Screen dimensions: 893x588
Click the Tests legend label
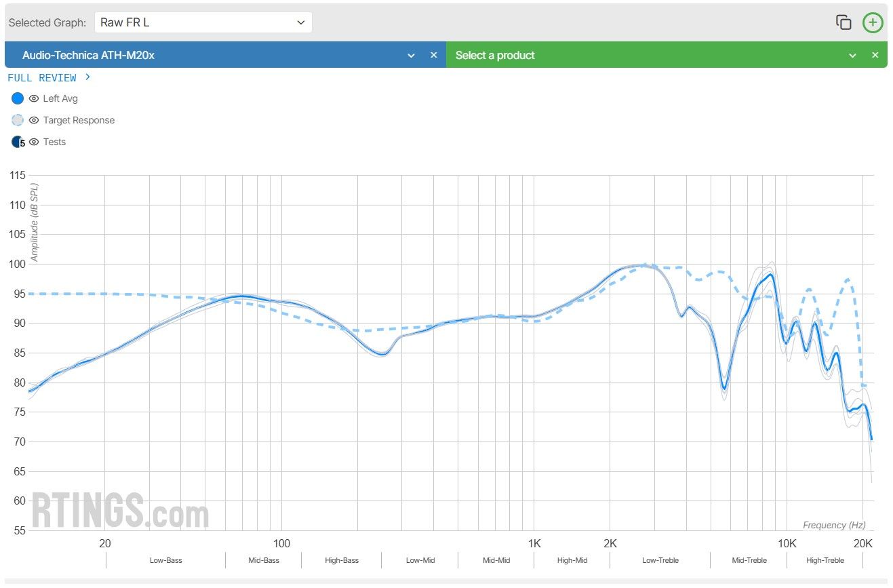[54, 142]
